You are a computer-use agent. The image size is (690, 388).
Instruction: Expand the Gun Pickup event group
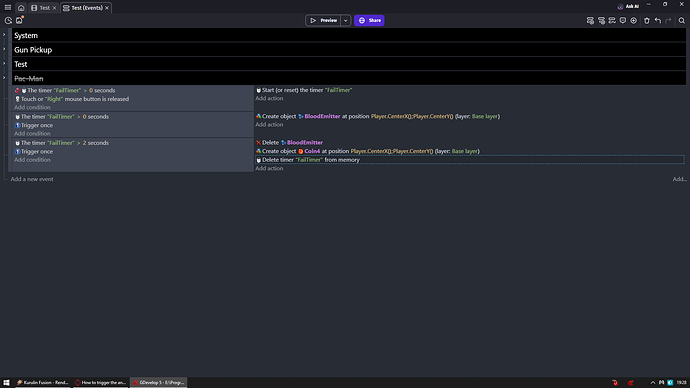click(x=4, y=49)
